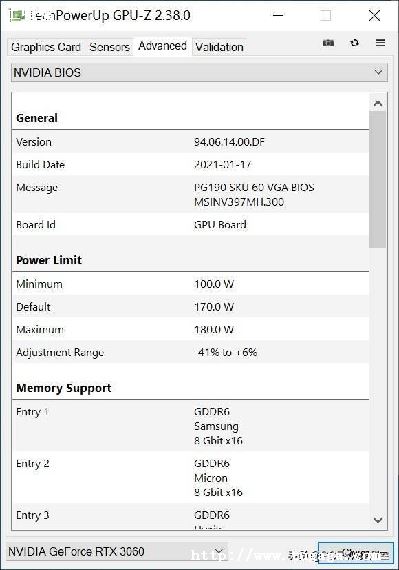Click the scroll down arrow
This screenshot has width=399, height=570.
[x=378, y=520]
